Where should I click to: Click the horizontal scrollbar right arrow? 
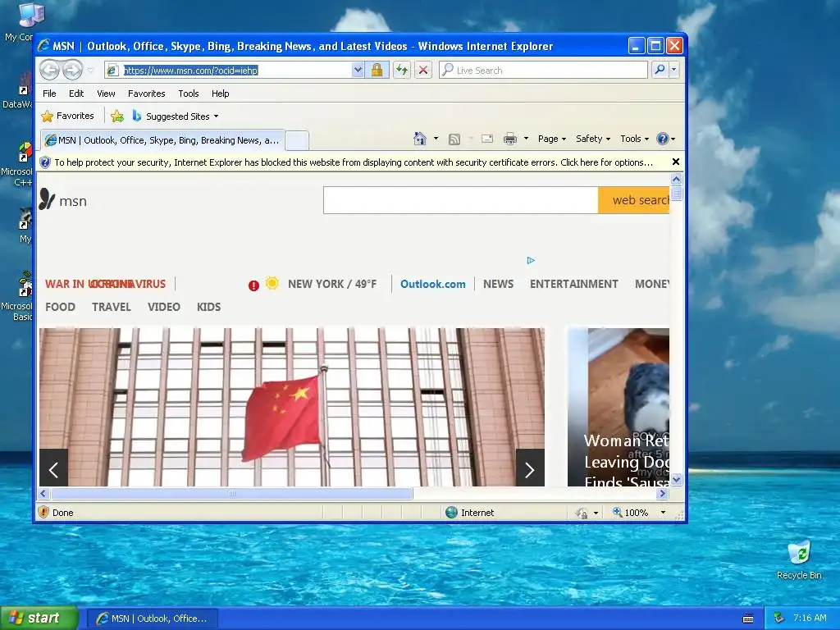pyautogui.click(x=663, y=493)
